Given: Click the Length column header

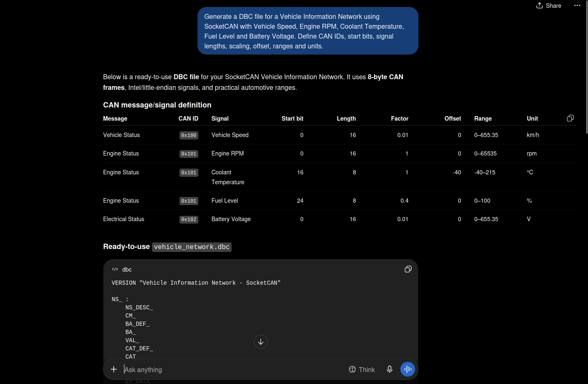Looking at the screenshot, I should 346,119.
